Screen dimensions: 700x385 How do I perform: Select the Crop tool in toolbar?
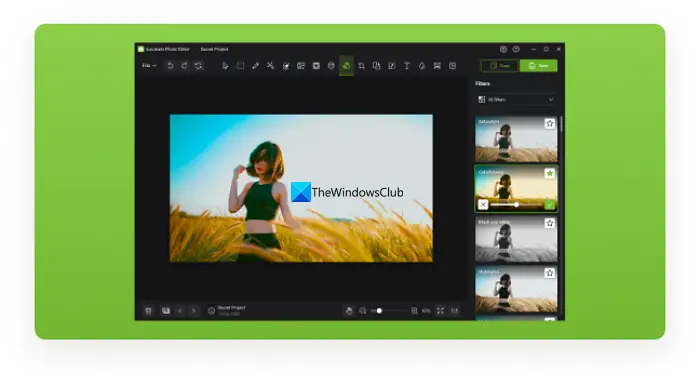click(361, 66)
